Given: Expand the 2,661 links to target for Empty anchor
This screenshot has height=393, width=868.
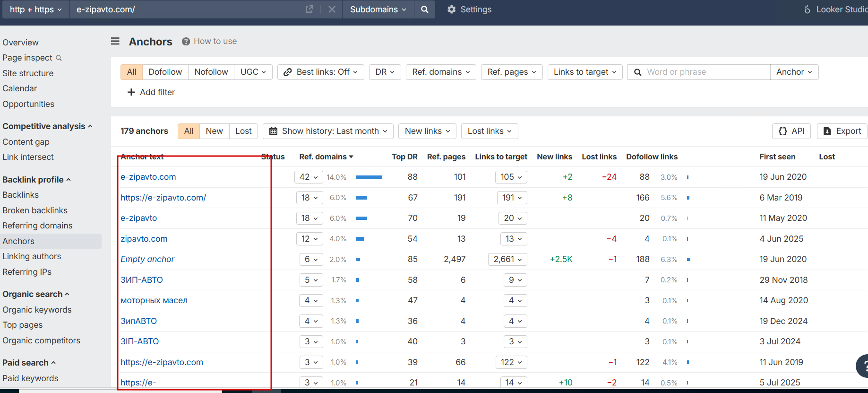Looking at the screenshot, I should (507, 259).
